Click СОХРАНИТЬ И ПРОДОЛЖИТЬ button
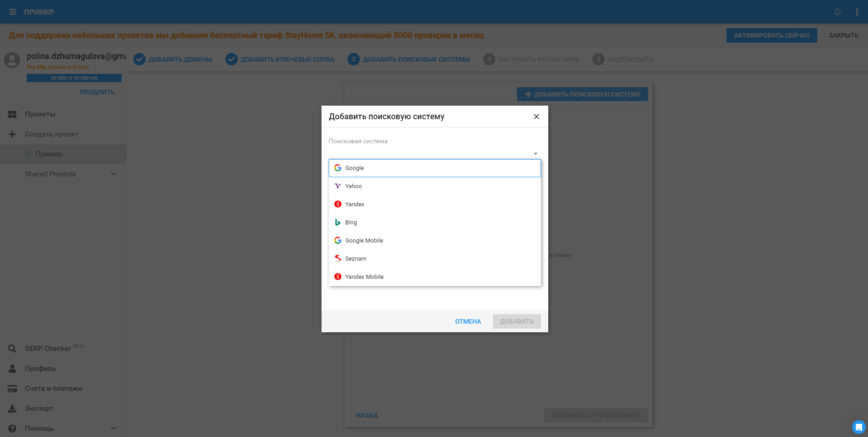Viewport: 868px width, 437px height. 596,415
